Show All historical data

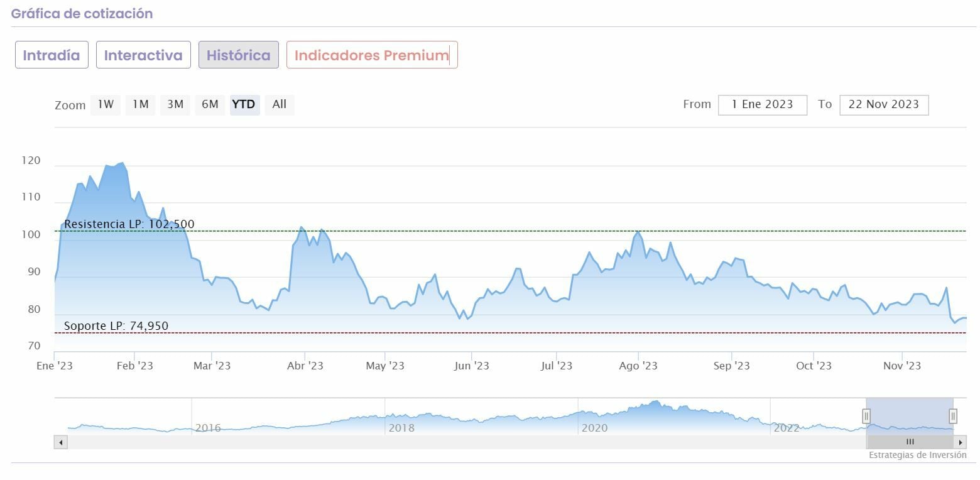coord(280,104)
